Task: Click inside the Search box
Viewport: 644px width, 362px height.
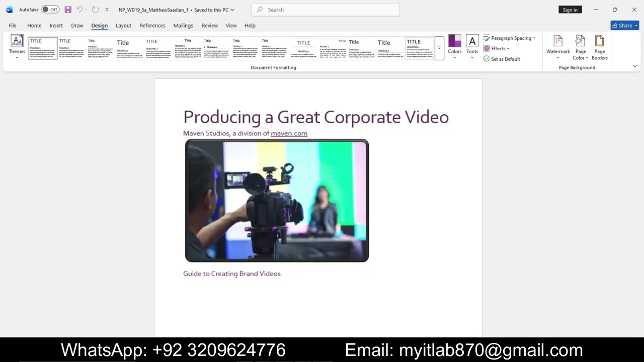Action: (325, 10)
